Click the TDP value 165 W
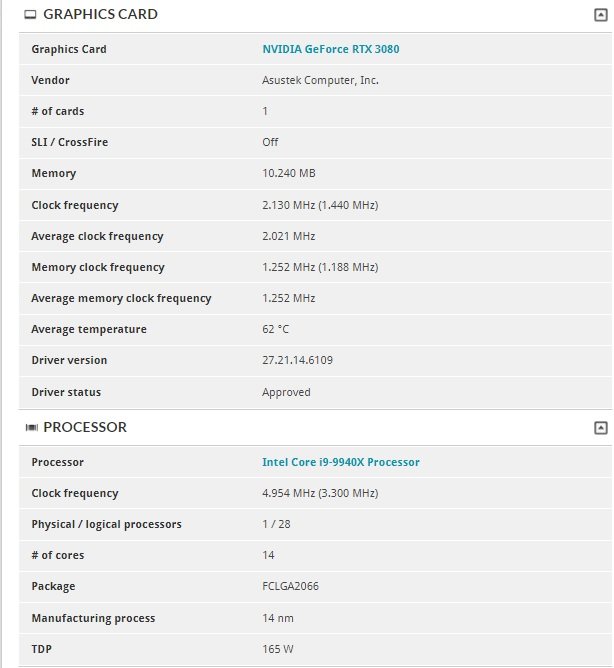The image size is (614, 668). [x=277, y=649]
